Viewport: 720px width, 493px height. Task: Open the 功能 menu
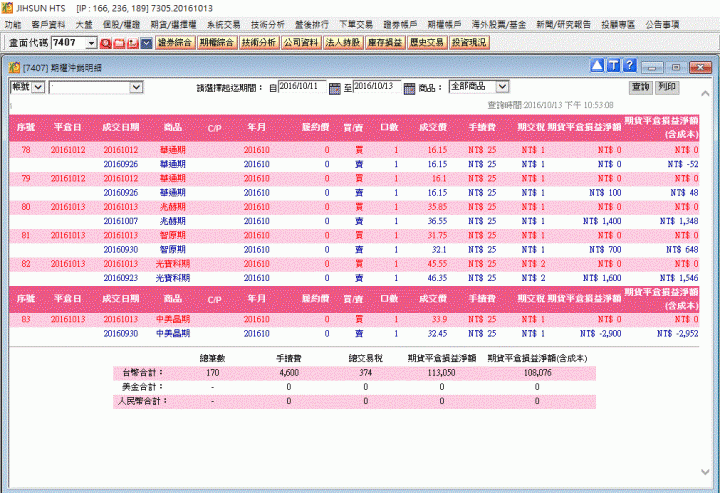click(13, 25)
